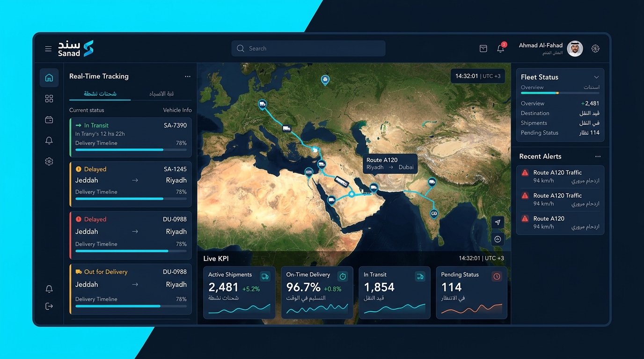The height and width of the screenshot is (359, 644).
Task: Click the On-Time Delivery stopwatch icon
Action: [x=343, y=276]
